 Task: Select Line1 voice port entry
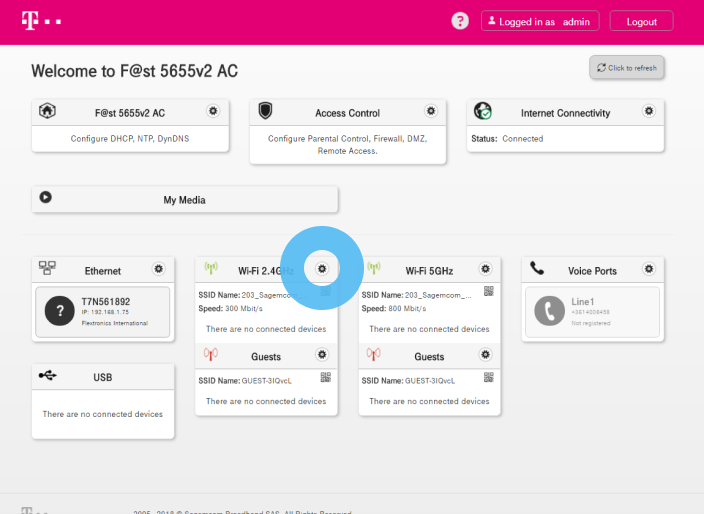[591, 311]
